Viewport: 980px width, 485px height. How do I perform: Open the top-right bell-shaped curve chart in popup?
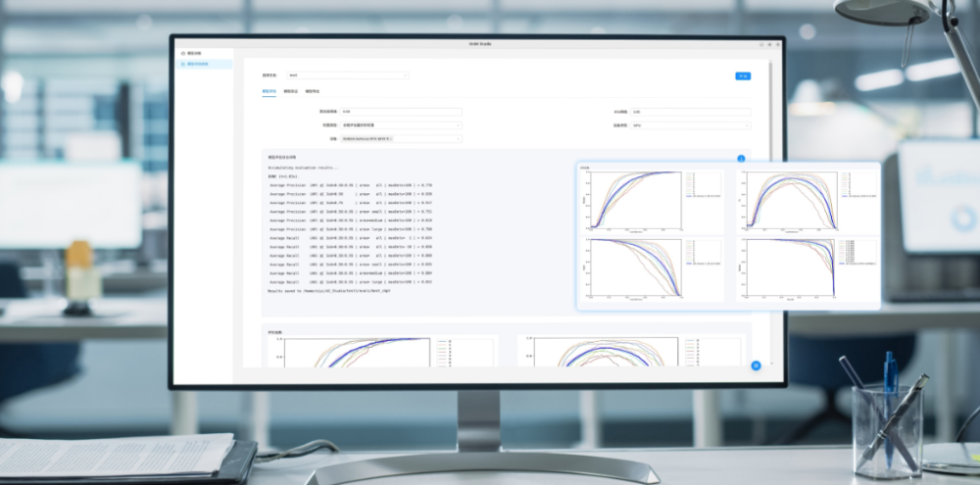point(807,200)
